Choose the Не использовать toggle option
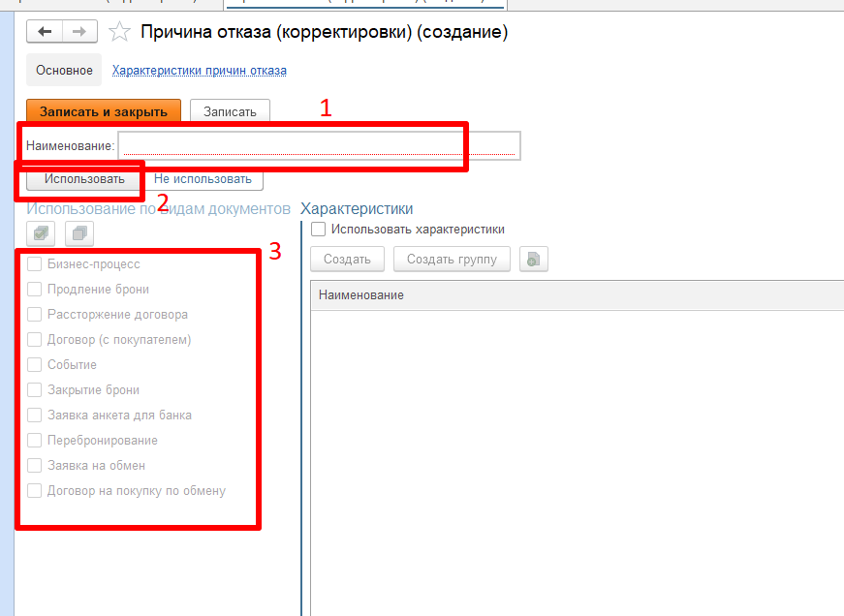Screen dimensions: 844x616 tap(203, 179)
